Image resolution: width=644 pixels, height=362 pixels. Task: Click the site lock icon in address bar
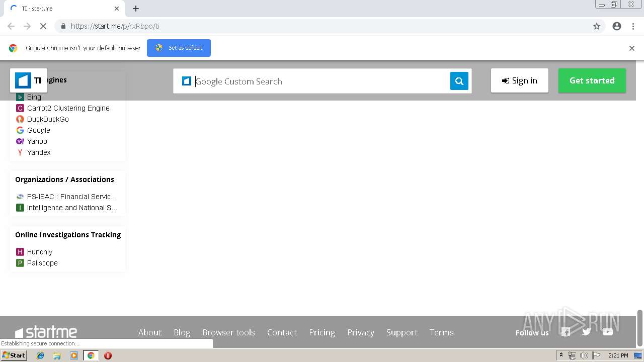point(63,26)
